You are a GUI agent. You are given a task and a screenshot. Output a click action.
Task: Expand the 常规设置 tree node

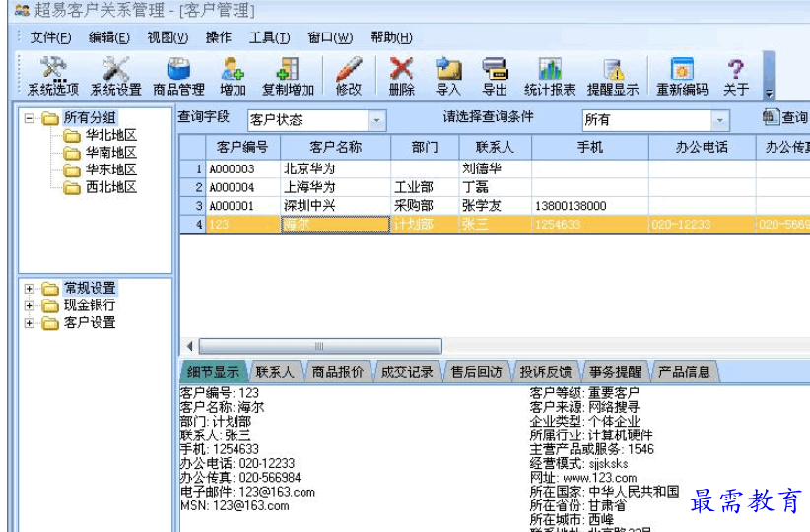[x=30, y=289]
